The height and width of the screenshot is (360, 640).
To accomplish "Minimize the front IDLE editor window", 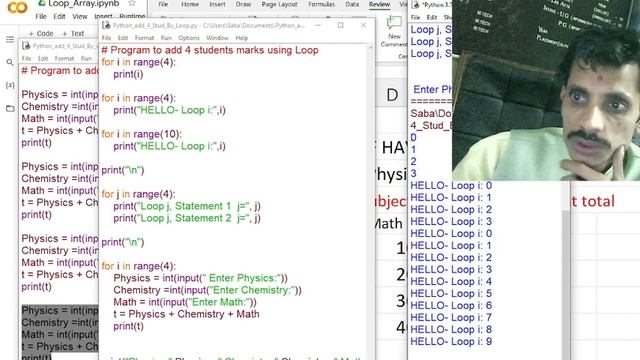I will click(x=318, y=25).
